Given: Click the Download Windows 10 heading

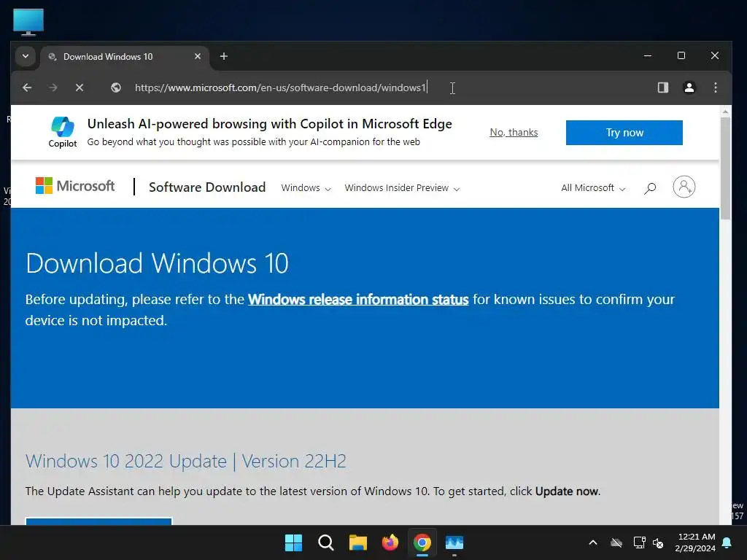Looking at the screenshot, I should point(158,262).
